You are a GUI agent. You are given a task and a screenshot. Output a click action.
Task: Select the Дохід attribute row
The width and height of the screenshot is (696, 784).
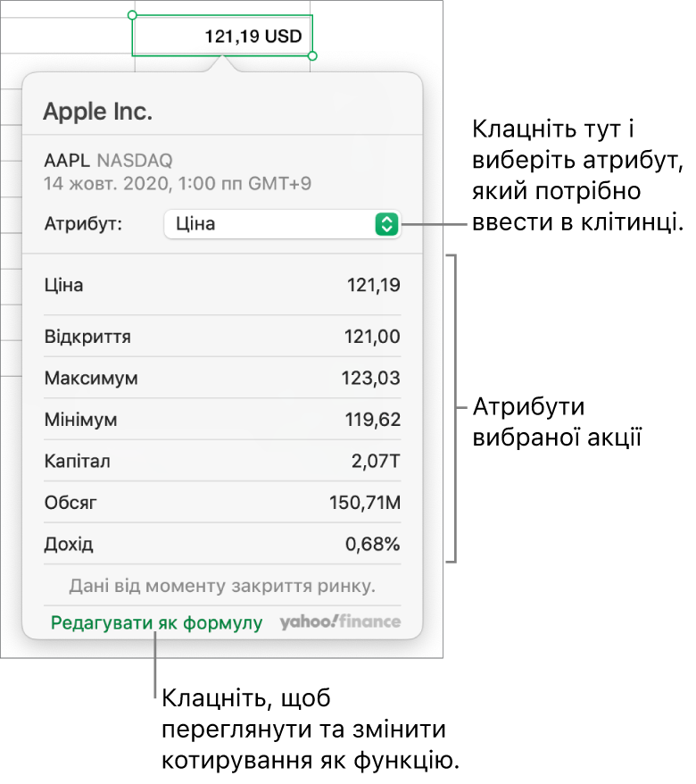221,545
